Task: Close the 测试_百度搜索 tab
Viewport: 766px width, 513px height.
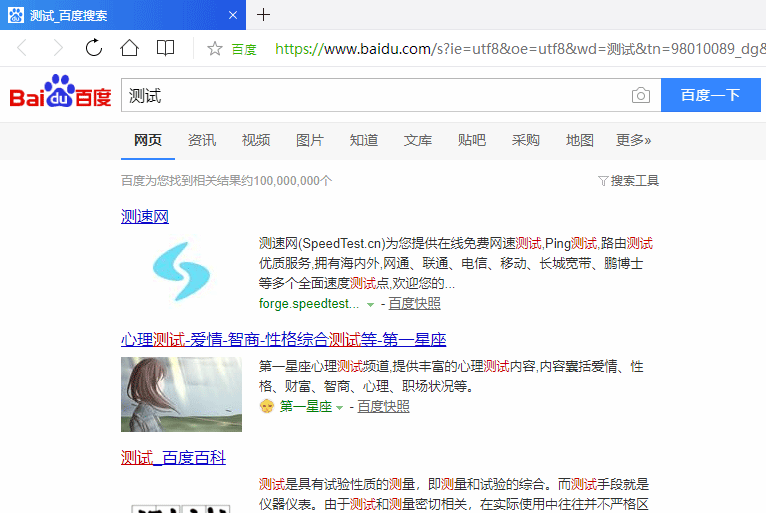Action: 233,15
